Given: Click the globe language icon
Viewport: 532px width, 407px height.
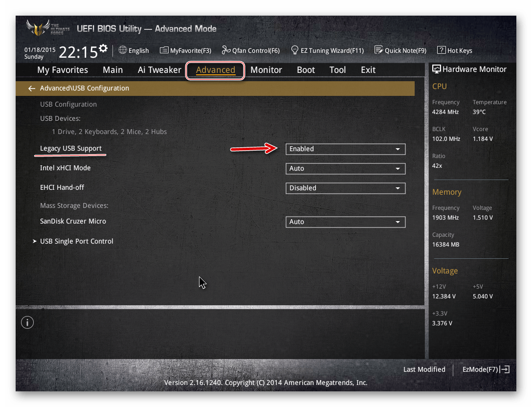Looking at the screenshot, I should coord(122,50).
